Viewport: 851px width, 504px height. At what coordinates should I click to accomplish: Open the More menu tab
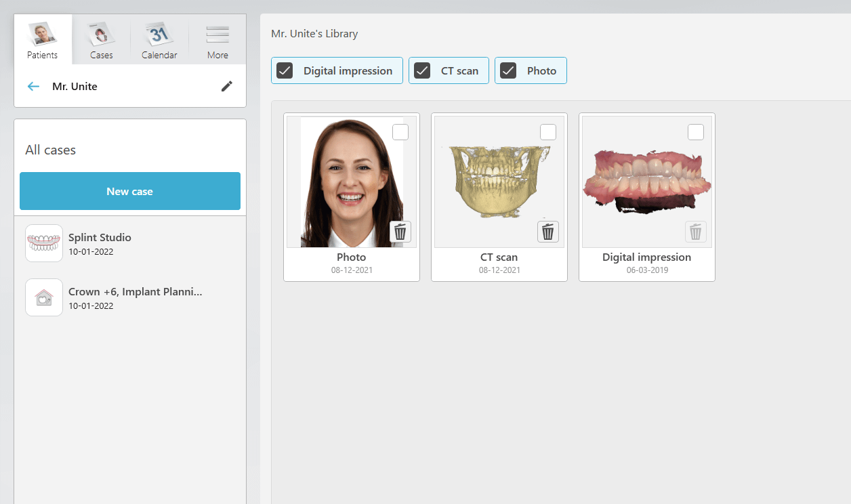pos(217,40)
